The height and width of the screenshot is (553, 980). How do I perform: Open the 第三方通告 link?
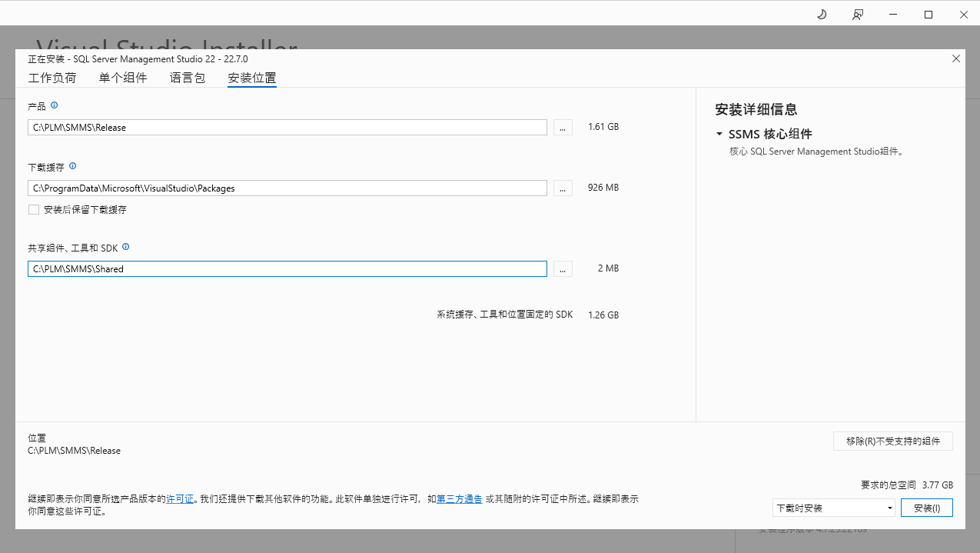coord(460,499)
